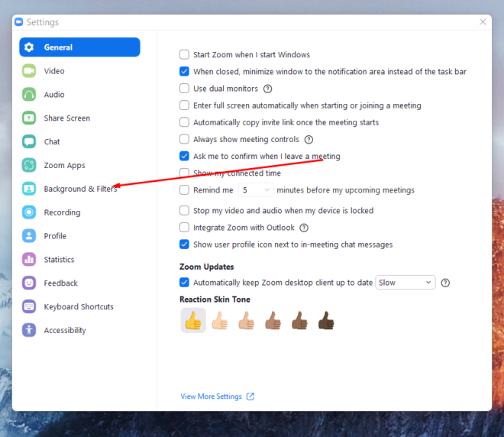Check Always show meeting controls
The height and width of the screenshot is (437, 504).
coord(184,139)
